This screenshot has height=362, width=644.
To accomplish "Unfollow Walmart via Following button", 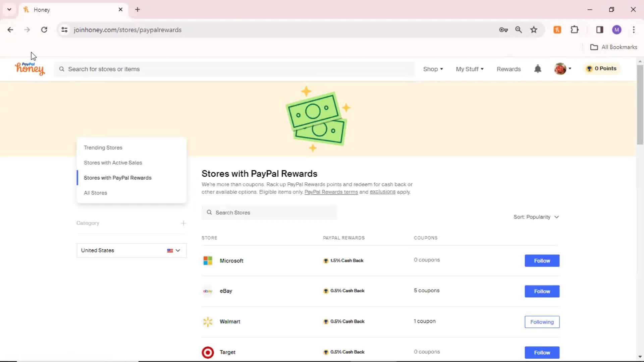I will tap(542, 322).
